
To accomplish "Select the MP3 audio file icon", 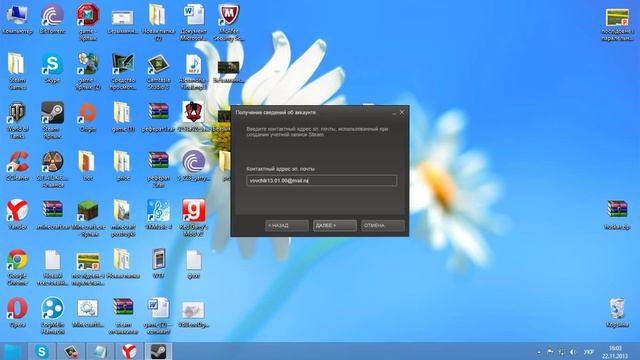I will (x=193, y=71).
